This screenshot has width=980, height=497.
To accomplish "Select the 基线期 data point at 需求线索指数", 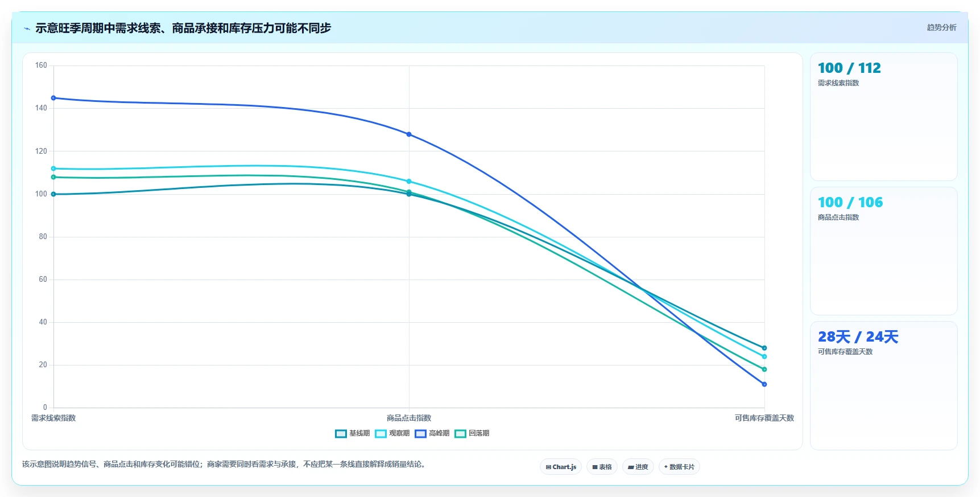I will 53,194.
